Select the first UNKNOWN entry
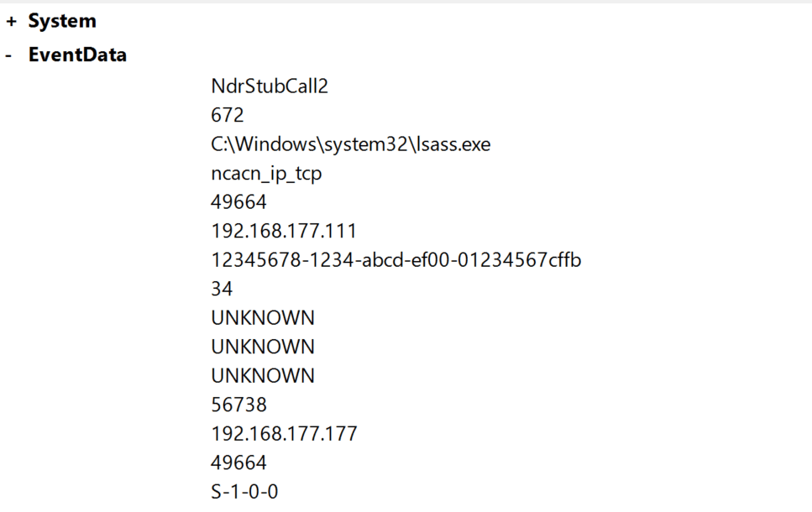Screen dimensions: 812x512 point(263,318)
